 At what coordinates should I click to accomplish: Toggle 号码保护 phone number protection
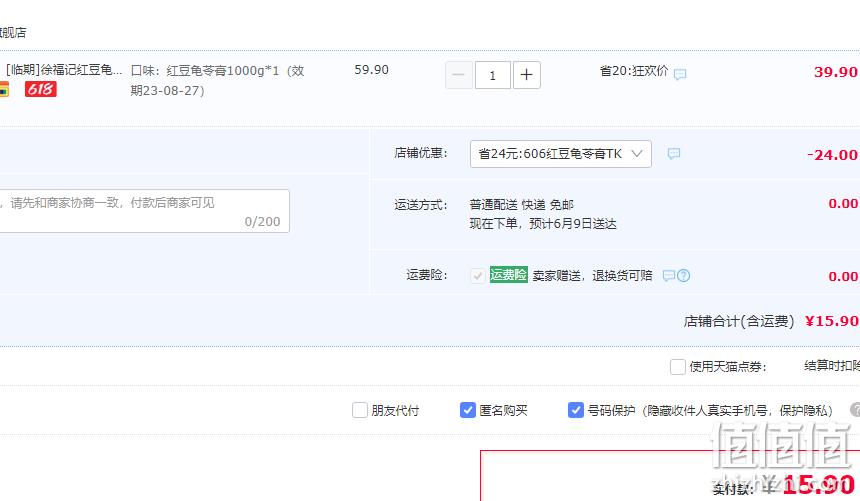[575, 410]
